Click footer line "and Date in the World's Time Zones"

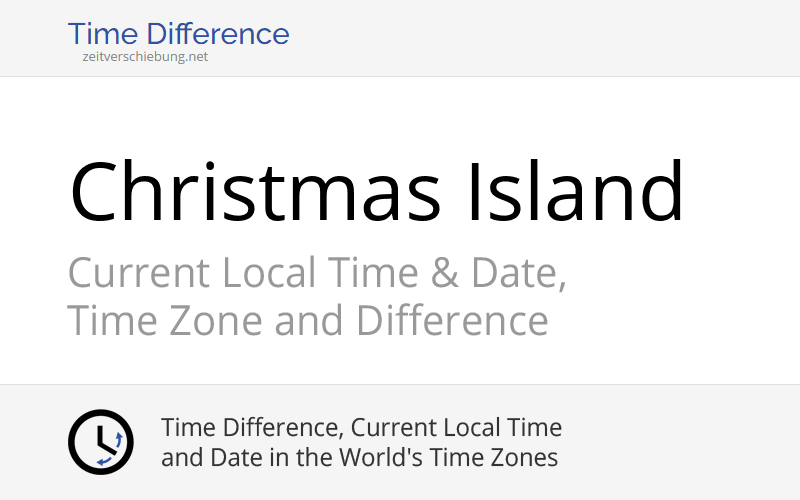[359, 457]
